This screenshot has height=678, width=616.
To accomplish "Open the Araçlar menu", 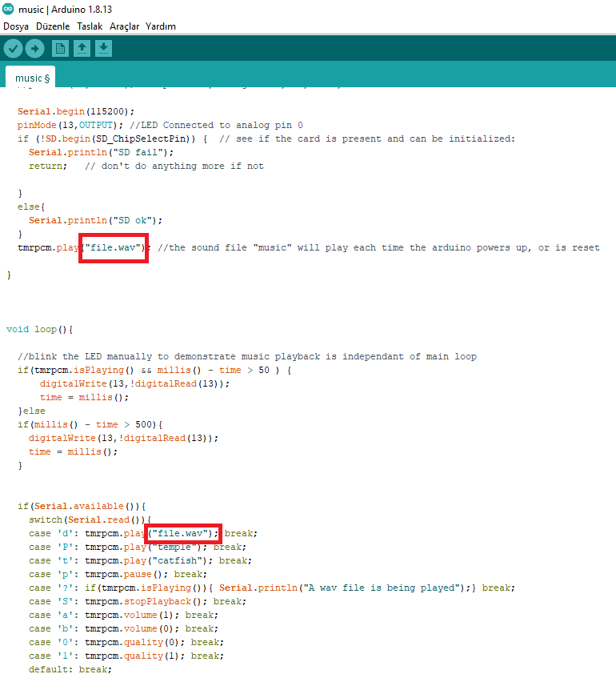I will 124,26.
